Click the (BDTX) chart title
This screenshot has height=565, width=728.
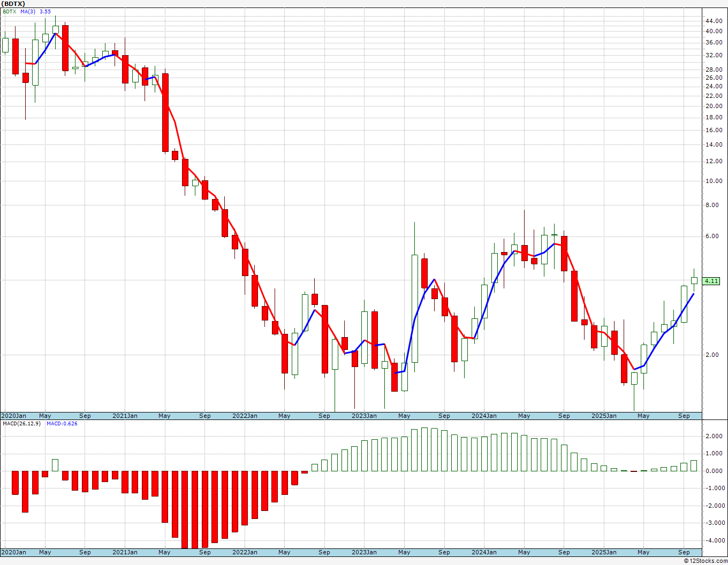tap(13, 4)
